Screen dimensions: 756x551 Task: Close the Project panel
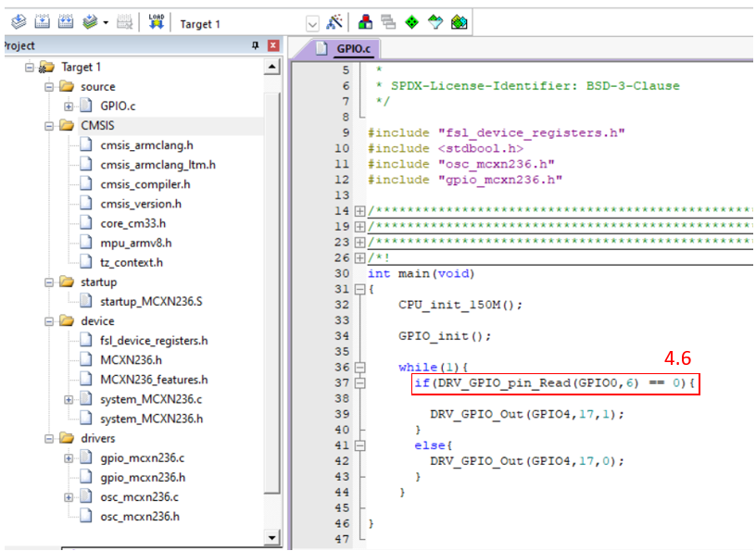[272, 45]
